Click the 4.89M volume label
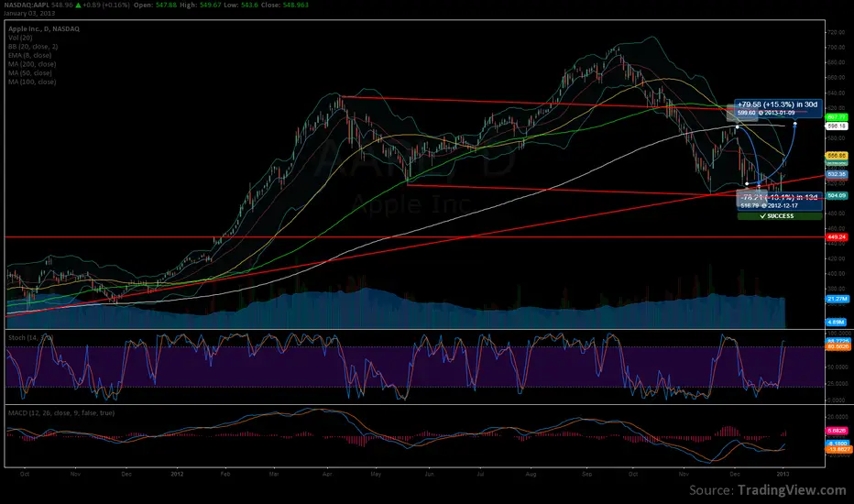This screenshot has height=504, width=854. 837,322
